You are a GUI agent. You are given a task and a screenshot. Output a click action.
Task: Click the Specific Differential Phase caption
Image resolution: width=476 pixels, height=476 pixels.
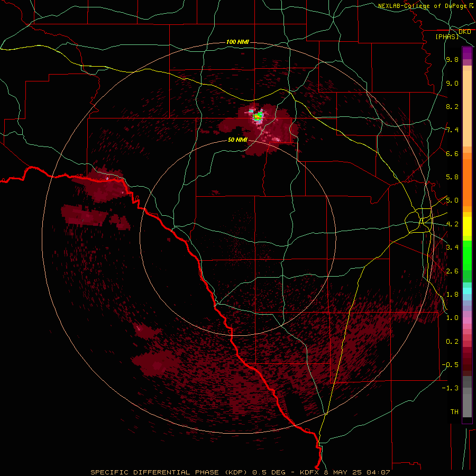pyautogui.click(x=240, y=472)
